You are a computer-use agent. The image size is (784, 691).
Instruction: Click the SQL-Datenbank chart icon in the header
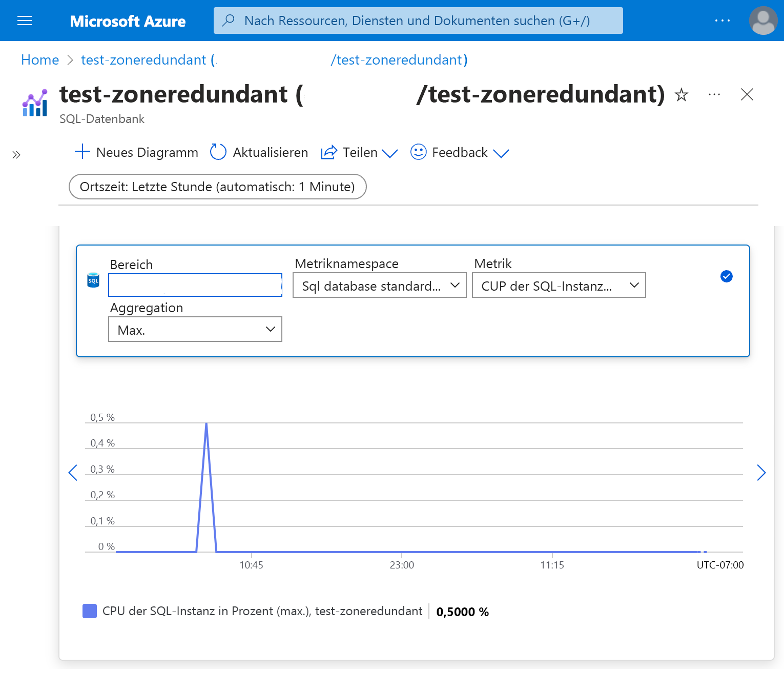34,104
